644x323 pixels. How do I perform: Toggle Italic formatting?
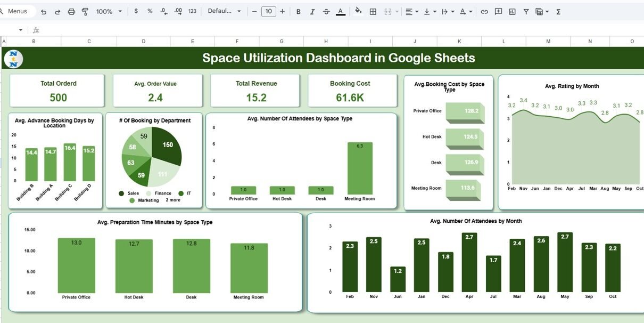(x=312, y=12)
